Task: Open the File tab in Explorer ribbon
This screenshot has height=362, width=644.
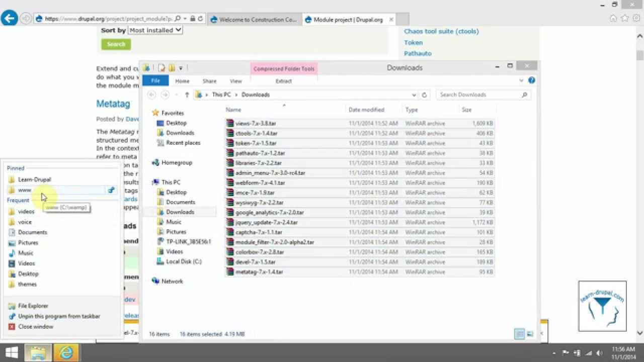Action: coord(155,81)
